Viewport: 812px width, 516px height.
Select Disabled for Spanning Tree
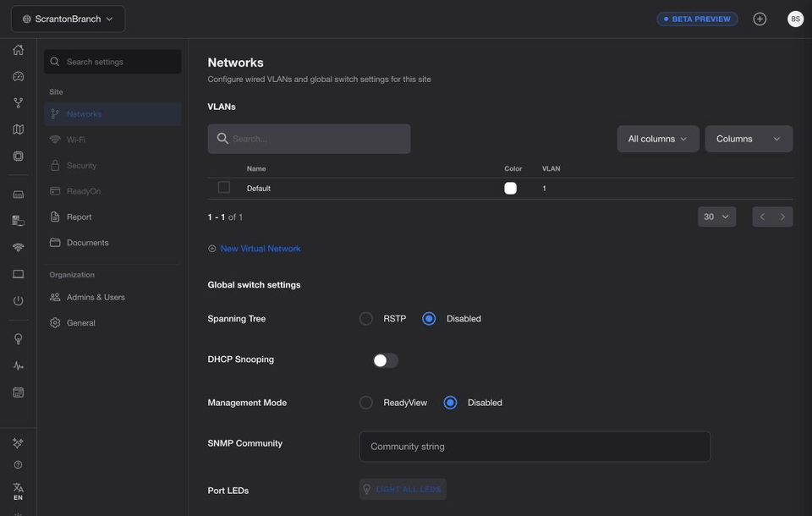[429, 319]
